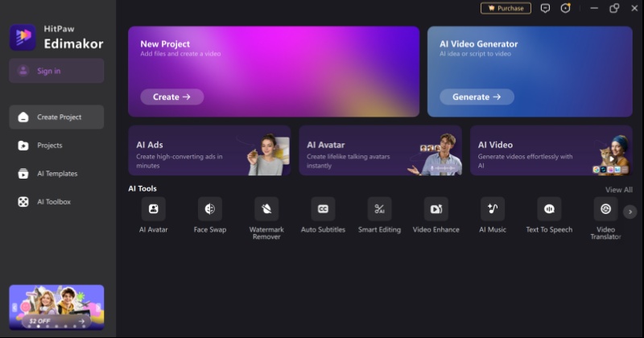Click the AI Tools section heading

(142, 188)
